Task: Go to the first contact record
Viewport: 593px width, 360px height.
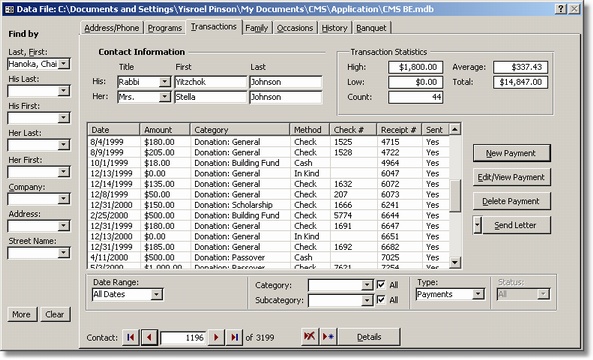Action: coord(131,337)
